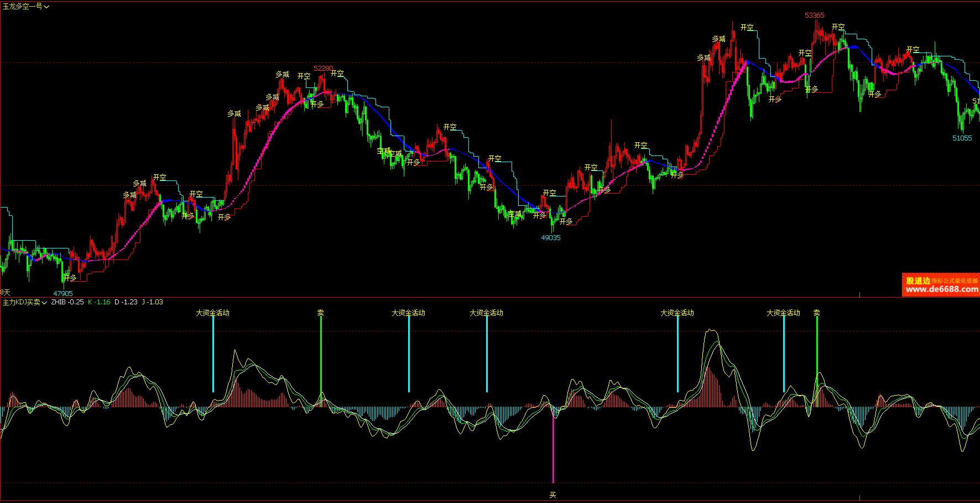Click the last 卖 sell signal marker

pos(816,313)
